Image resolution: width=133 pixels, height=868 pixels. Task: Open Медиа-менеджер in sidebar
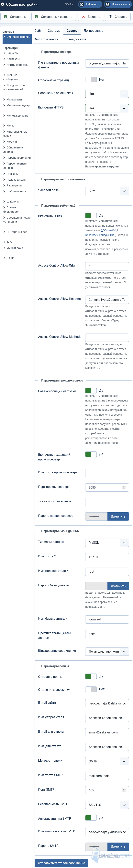18,105
